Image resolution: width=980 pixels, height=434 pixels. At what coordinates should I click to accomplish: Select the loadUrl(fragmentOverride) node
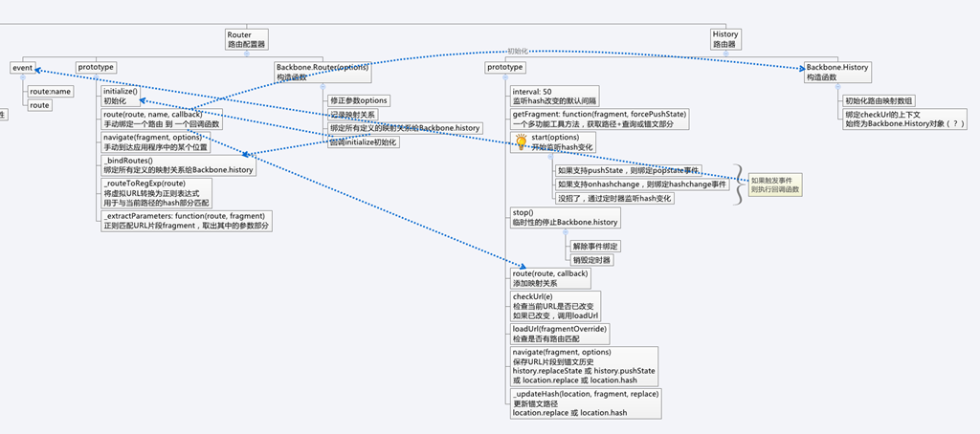point(559,334)
